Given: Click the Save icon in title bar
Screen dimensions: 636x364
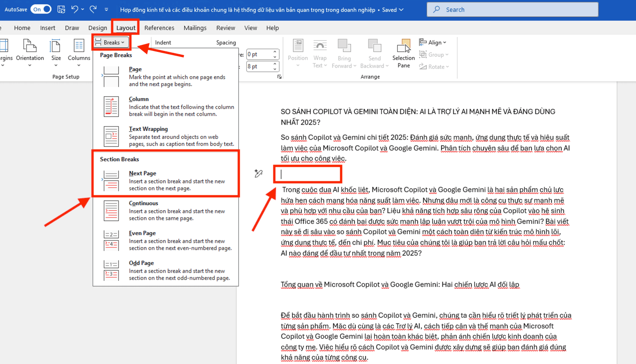Looking at the screenshot, I should [61, 9].
